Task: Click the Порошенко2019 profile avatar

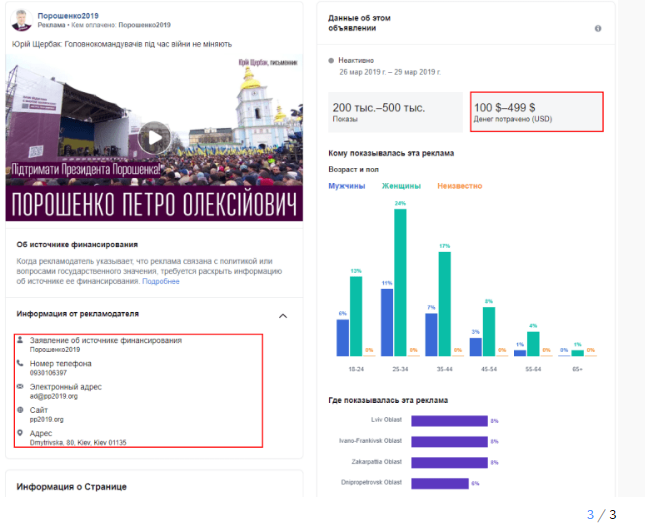Action: 20,18
